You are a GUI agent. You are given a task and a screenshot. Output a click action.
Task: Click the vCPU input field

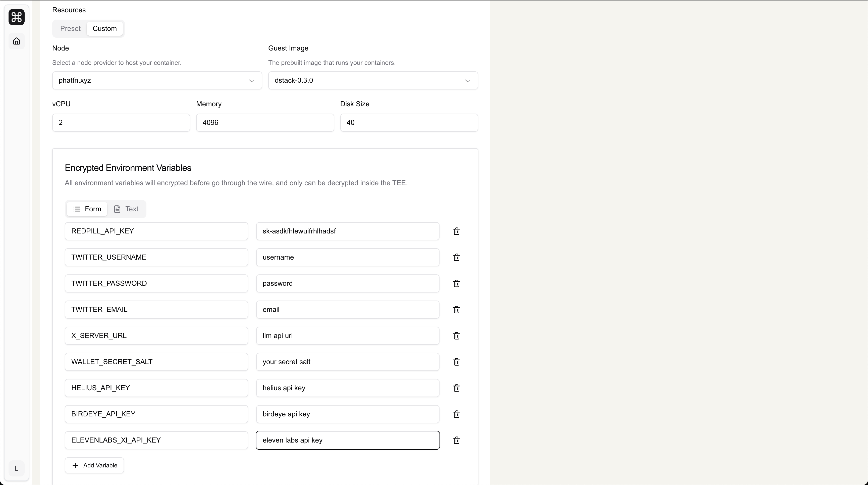click(x=121, y=123)
